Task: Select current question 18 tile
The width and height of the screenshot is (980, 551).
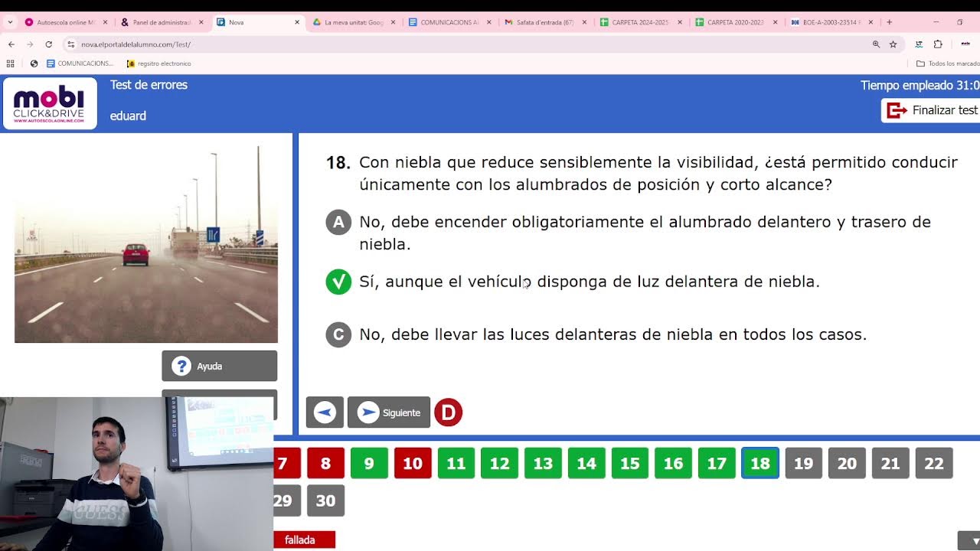Action: click(x=760, y=463)
